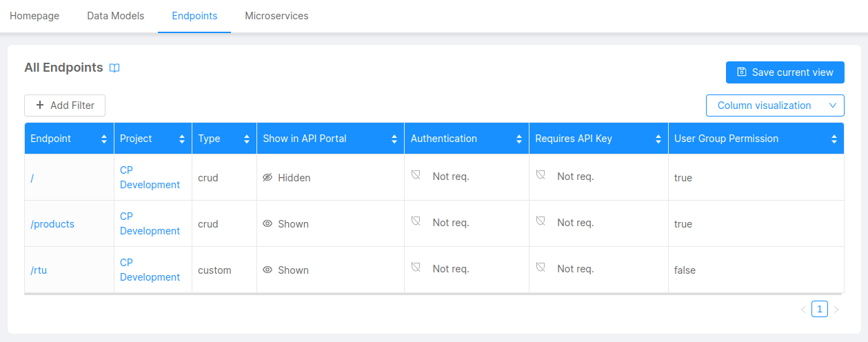This screenshot has width=868, height=342.
Task: Select page 1 in pagination
Action: 819,309
